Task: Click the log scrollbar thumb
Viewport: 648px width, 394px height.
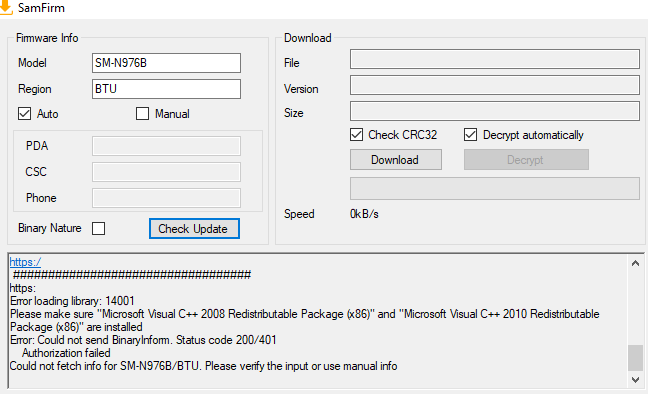Action: (x=636, y=358)
